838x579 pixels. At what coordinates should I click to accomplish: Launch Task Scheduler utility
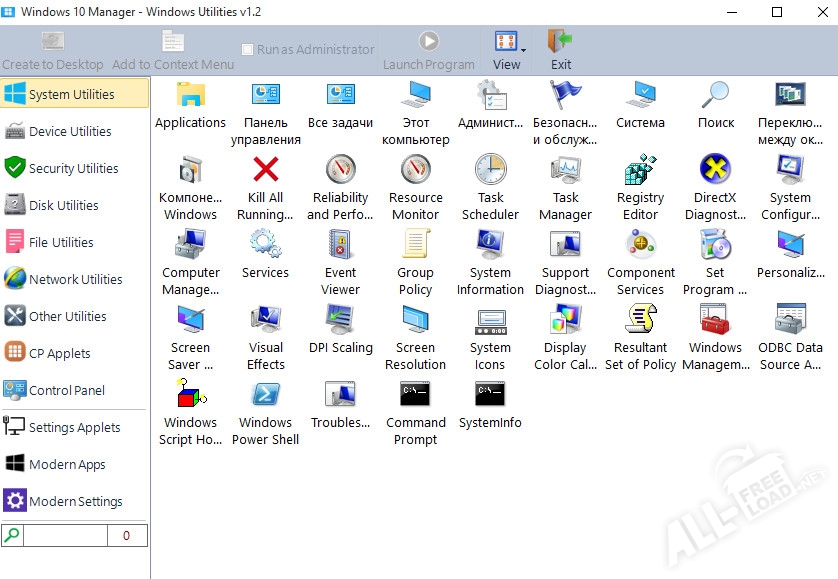click(x=490, y=170)
